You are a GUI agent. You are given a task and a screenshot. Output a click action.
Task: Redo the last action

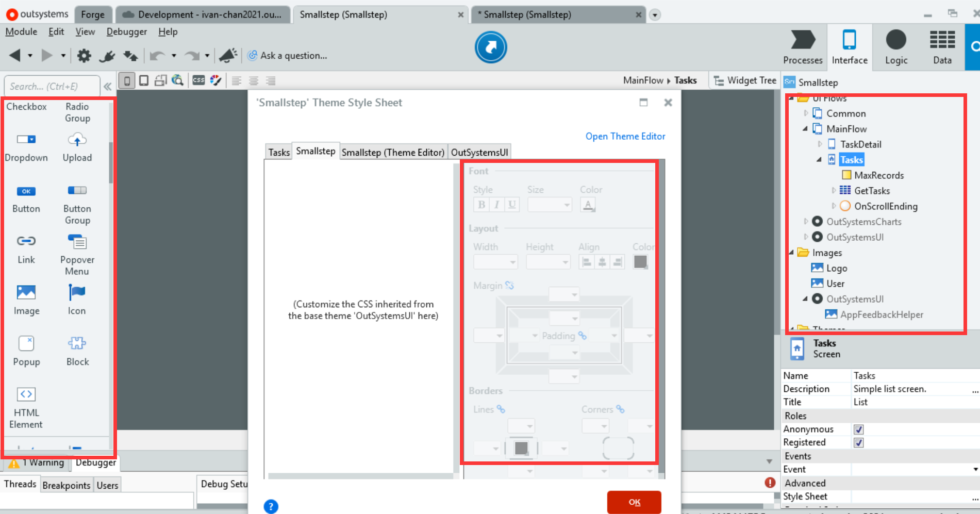tap(192, 55)
